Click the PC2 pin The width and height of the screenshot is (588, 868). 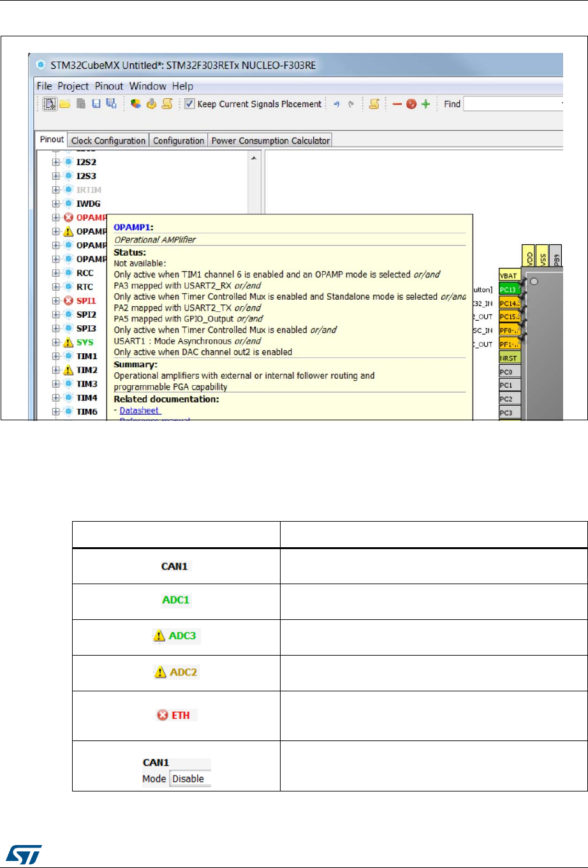point(509,399)
